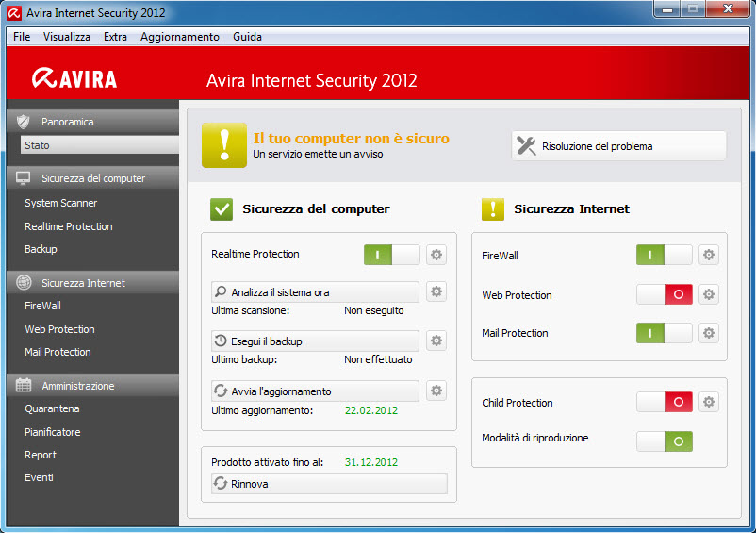Open Web Protection settings gear
Image resolution: width=756 pixels, height=533 pixels.
pos(709,294)
